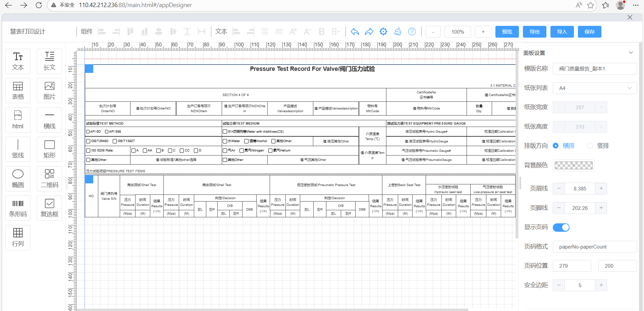Select 横排 landscape orientation

point(556,146)
